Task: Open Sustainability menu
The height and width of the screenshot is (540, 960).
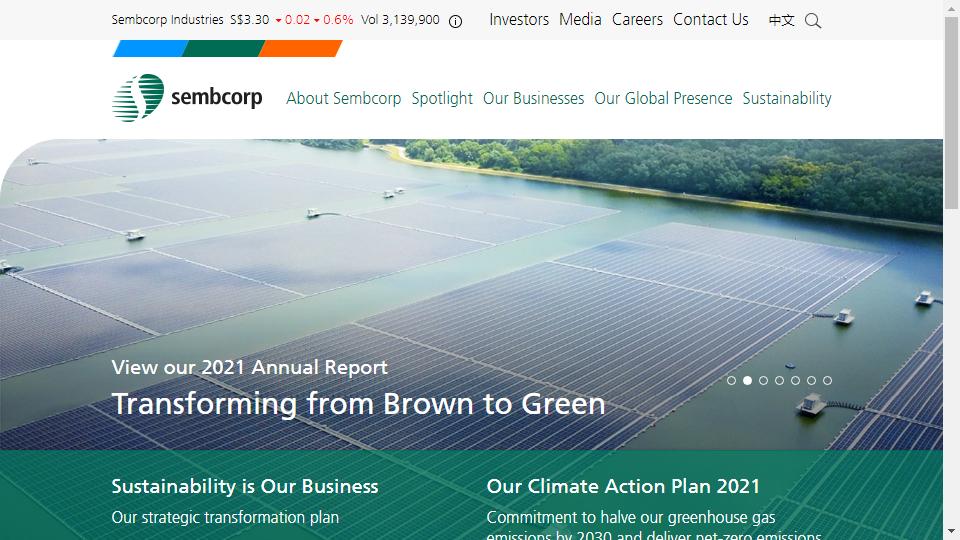Action: pyautogui.click(x=787, y=99)
